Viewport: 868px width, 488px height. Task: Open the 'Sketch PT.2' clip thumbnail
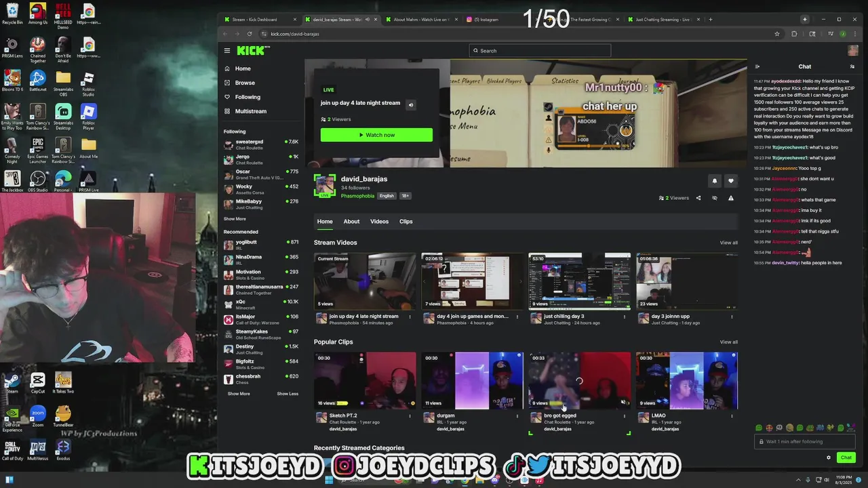pyautogui.click(x=365, y=380)
